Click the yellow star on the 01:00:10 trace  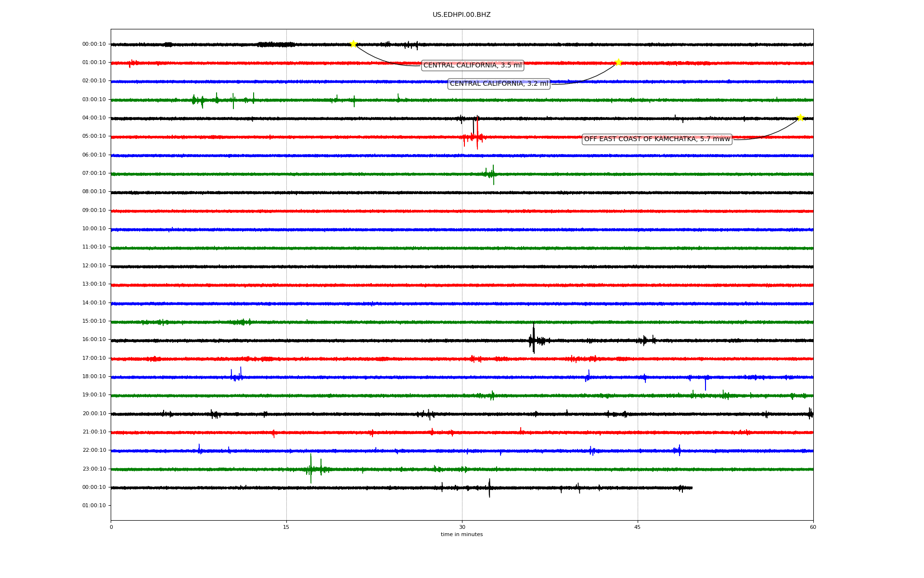pyautogui.click(x=618, y=62)
